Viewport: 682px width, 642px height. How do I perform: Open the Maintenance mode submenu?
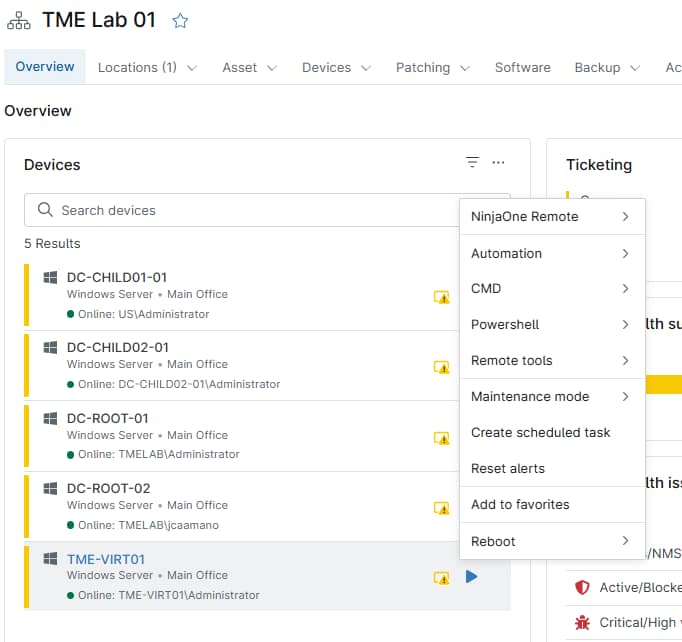(x=552, y=396)
